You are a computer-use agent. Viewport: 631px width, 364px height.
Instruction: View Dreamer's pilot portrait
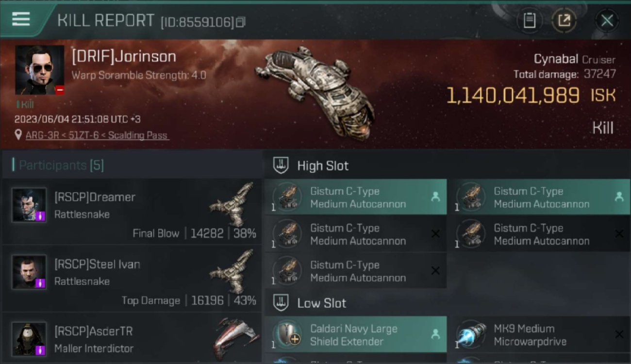tap(29, 205)
